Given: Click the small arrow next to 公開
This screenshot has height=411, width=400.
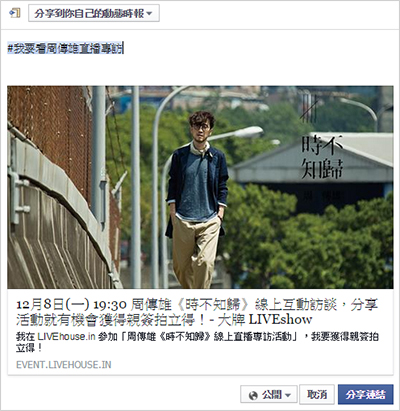Looking at the screenshot, I should (288, 396).
